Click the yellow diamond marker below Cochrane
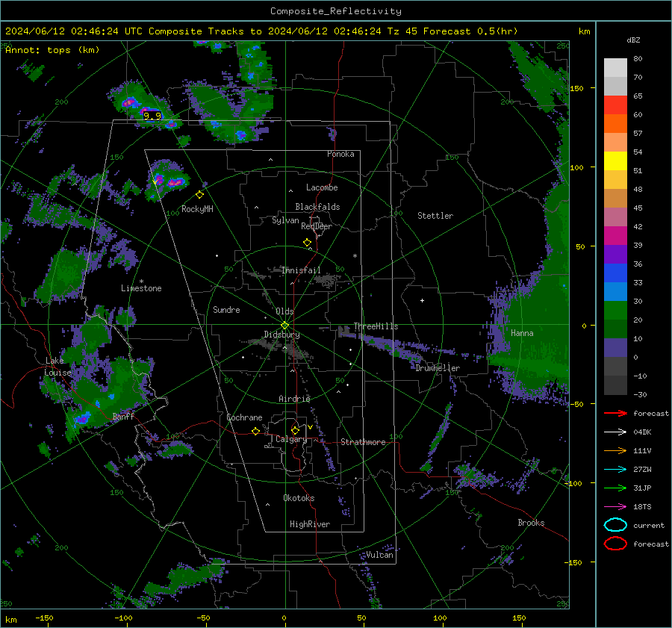This screenshot has width=672, height=628. point(255,432)
